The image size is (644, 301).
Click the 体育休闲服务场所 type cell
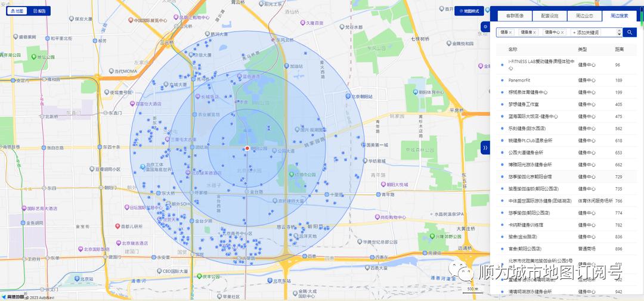(595, 201)
